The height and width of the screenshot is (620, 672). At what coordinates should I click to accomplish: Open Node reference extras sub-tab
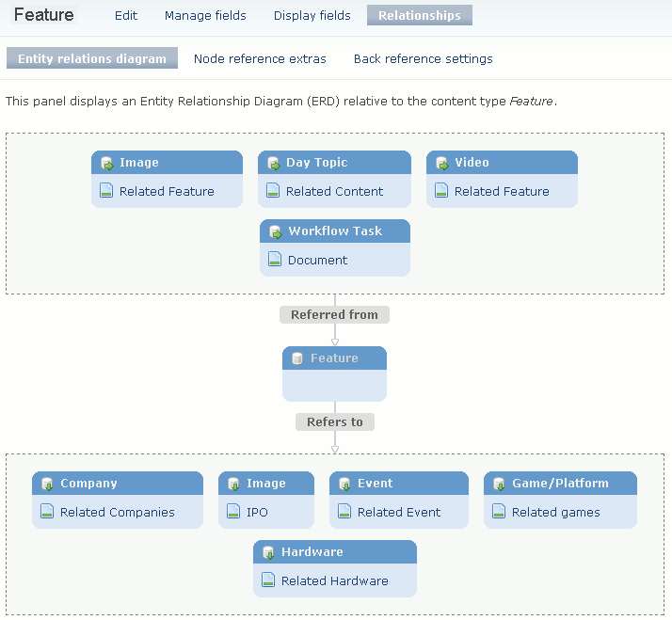tap(260, 58)
